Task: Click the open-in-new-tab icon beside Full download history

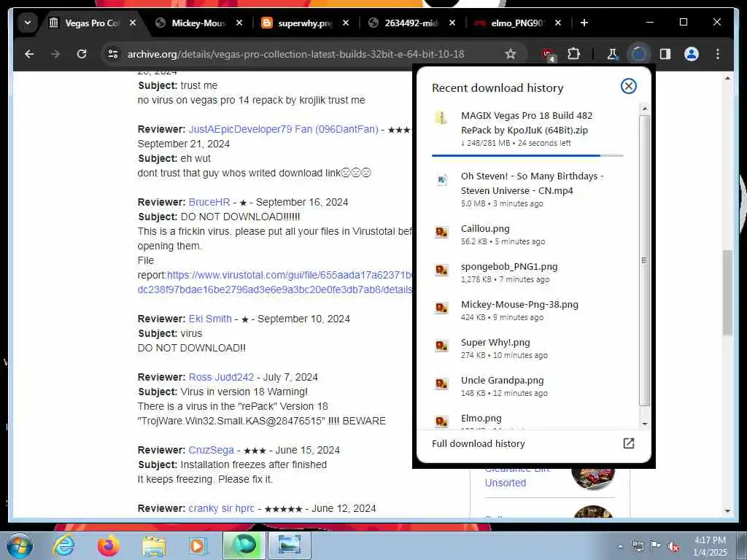Action: (628, 443)
